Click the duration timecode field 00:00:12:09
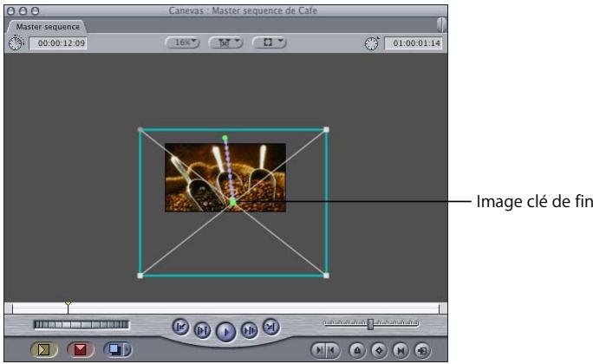Image resolution: width=593 pixels, height=364 pixels. click(58, 43)
